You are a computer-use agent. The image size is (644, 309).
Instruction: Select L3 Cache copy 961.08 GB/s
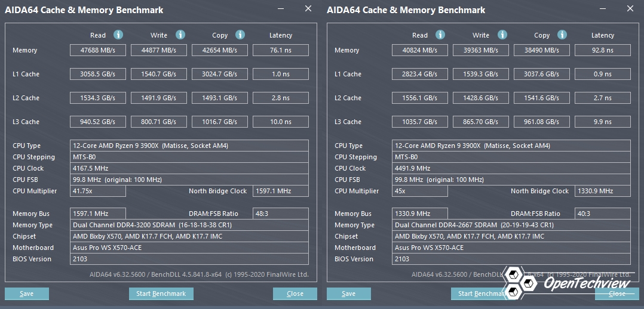(542, 122)
